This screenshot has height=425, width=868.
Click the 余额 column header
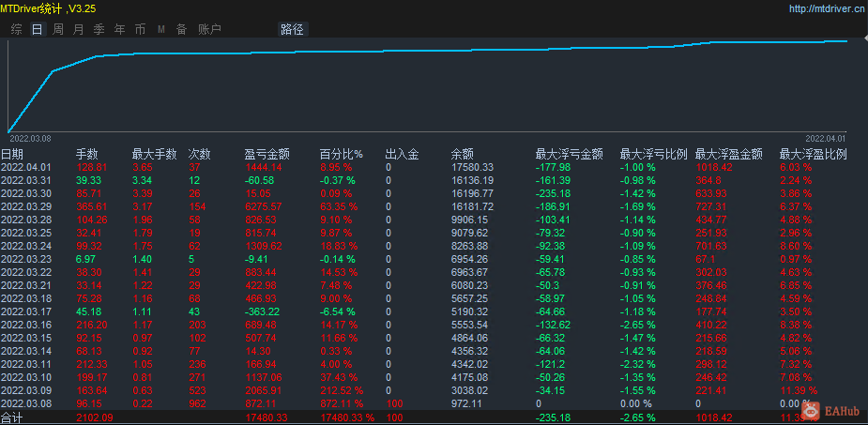point(463,155)
